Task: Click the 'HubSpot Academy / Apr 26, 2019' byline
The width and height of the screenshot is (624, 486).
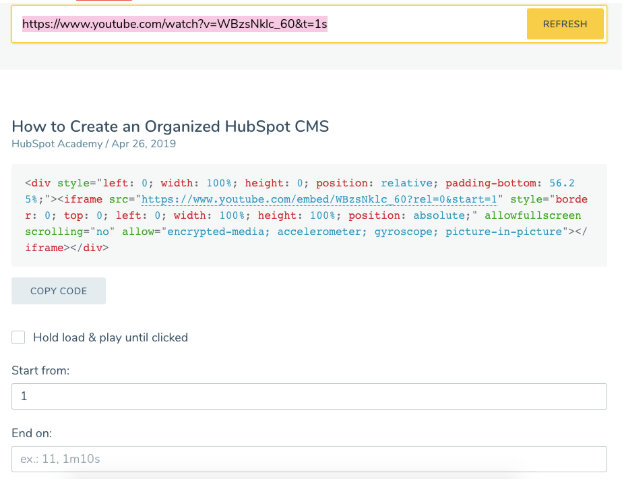Action: [93, 144]
